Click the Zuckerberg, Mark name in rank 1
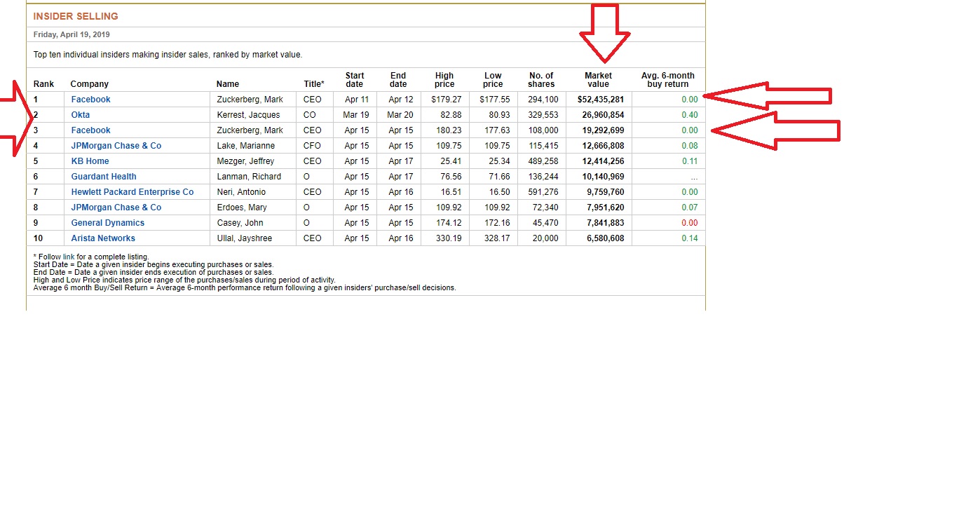980x523 pixels. point(250,100)
